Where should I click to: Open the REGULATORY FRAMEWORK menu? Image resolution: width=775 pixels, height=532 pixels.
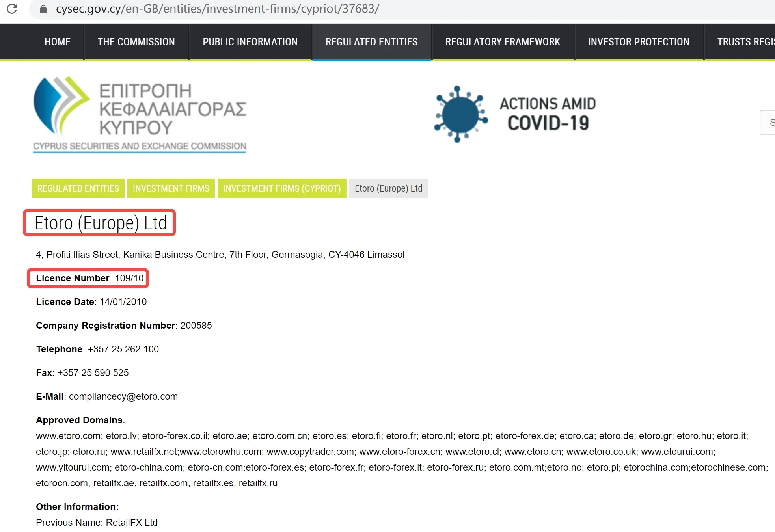503,42
